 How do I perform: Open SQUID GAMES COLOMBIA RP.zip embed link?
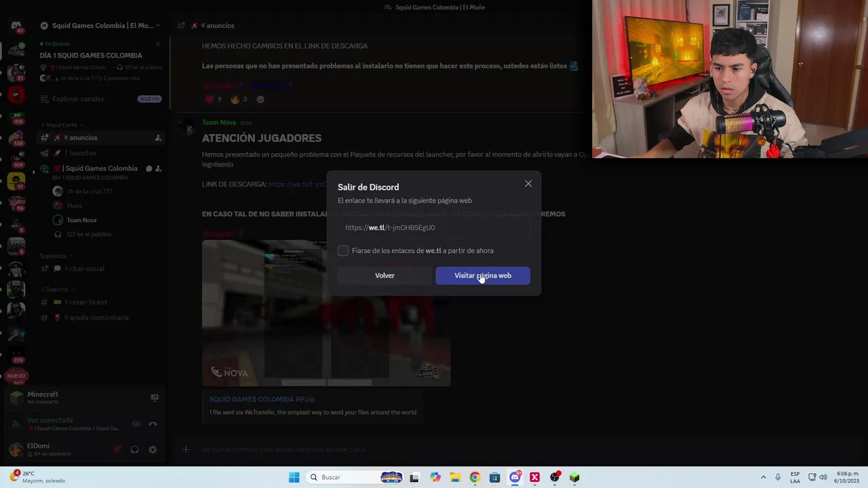262,399
